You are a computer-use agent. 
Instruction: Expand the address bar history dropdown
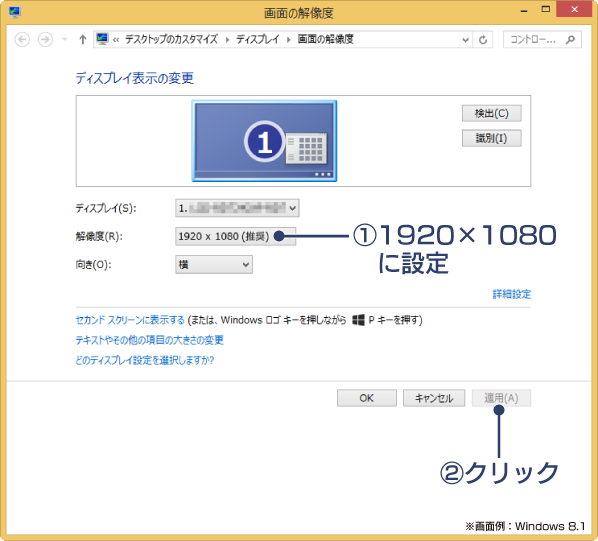465,40
